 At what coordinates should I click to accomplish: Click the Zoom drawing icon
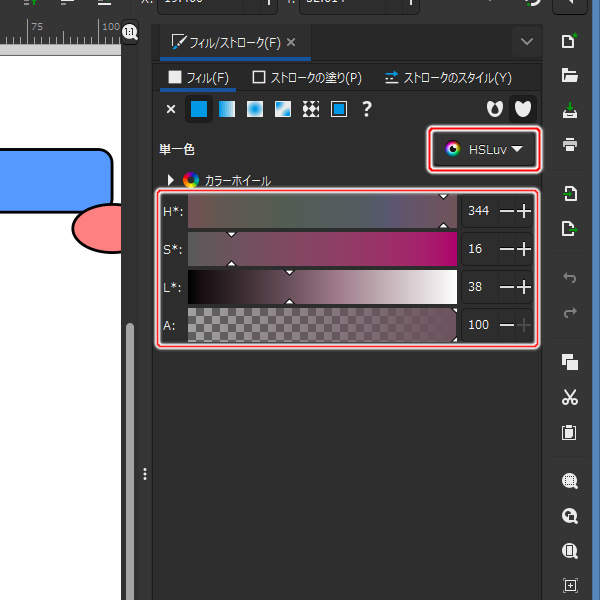(569, 516)
